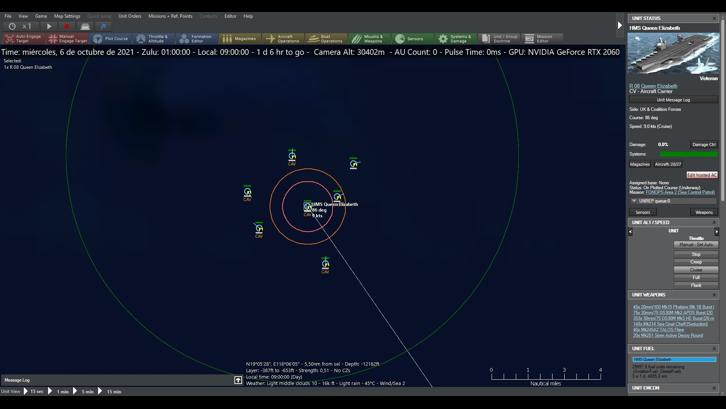Collapse the right side panel arrow
This screenshot has height=409, width=726.
point(620,25)
